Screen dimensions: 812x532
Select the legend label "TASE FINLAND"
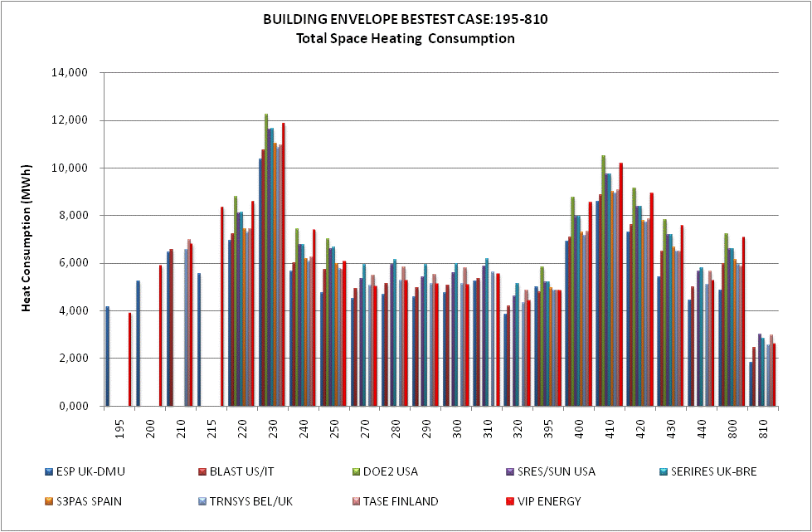point(401,501)
